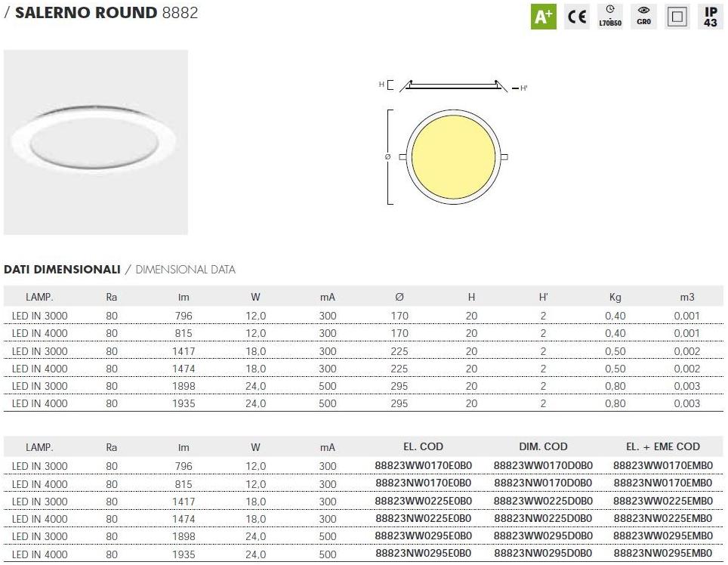728x565 pixels.
Task: Click product code 88823NW0295EMB0
Action: click(x=662, y=554)
